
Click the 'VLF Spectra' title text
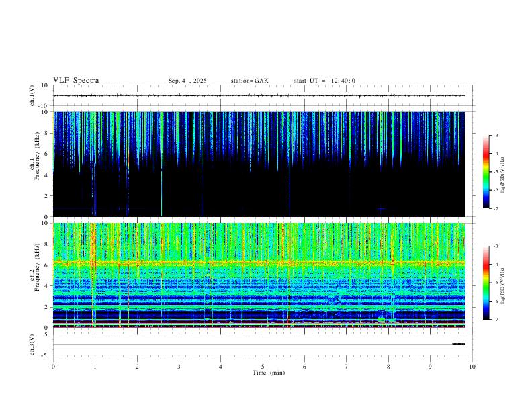[76, 81]
